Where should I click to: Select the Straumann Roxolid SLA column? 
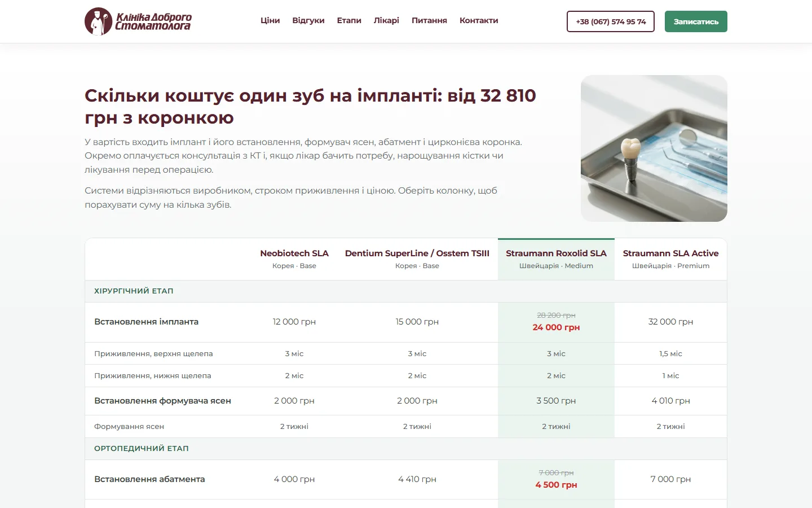click(556, 259)
